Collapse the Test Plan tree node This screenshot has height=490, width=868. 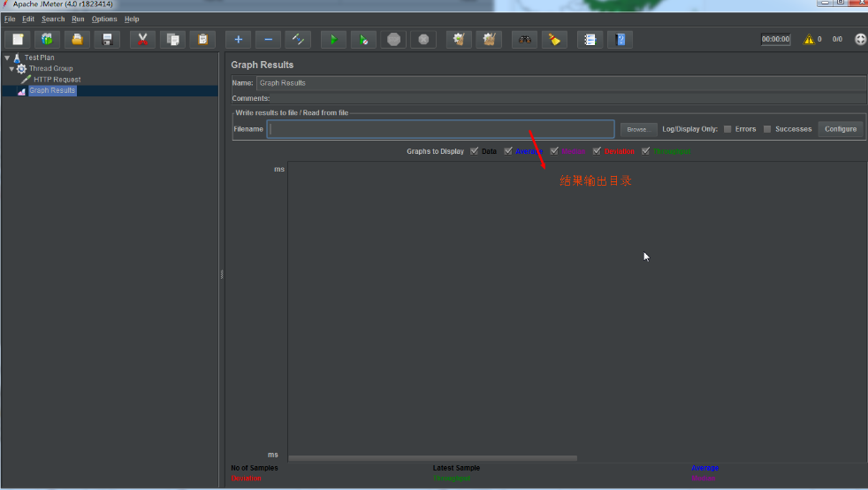[x=7, y=57]
